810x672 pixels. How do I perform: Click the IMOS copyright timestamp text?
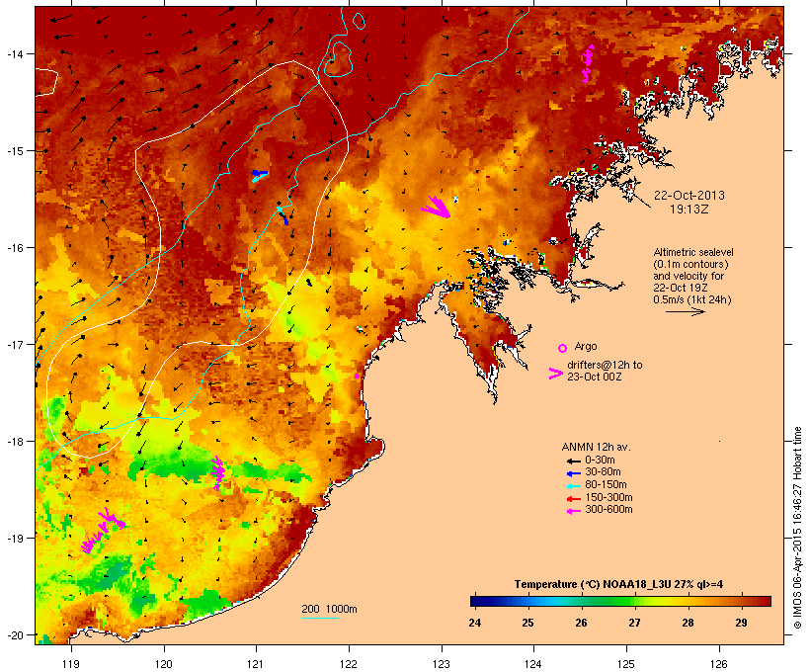pyautogui.click(x=797, y=528)
